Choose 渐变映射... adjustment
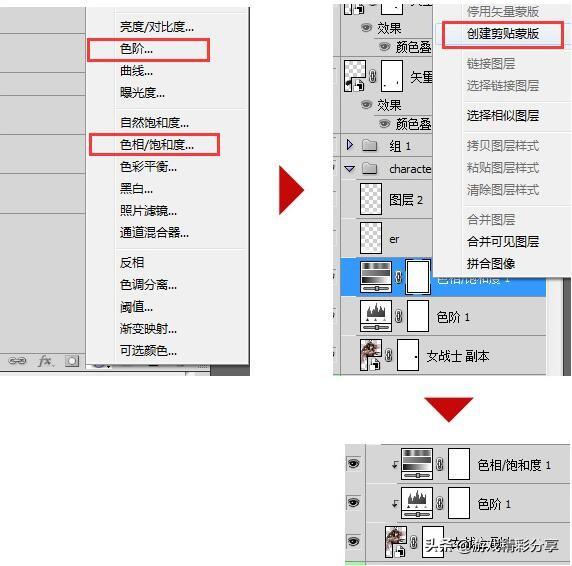The width and height of the screenshot is (572, 566). click(x=148, y=329)
